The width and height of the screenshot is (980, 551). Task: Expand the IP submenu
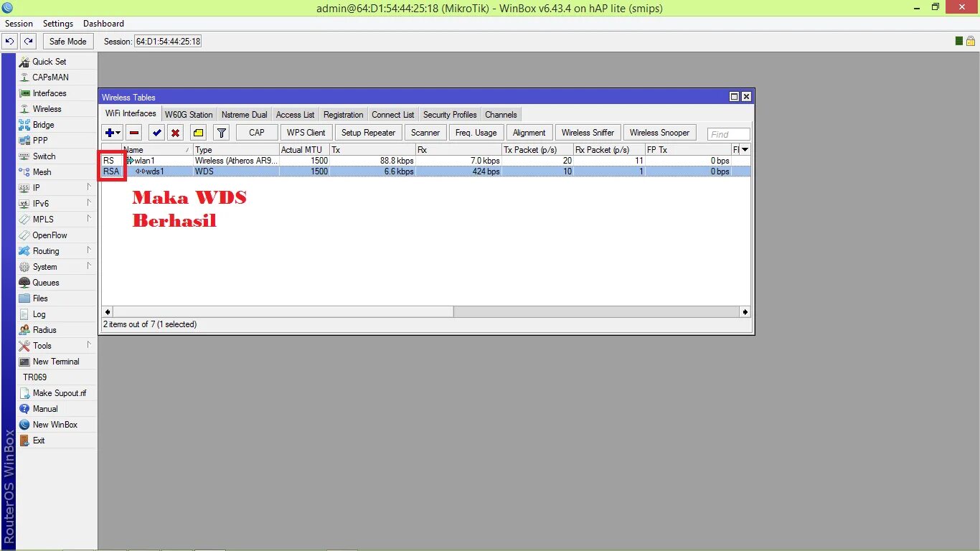[x=89, y=187]
